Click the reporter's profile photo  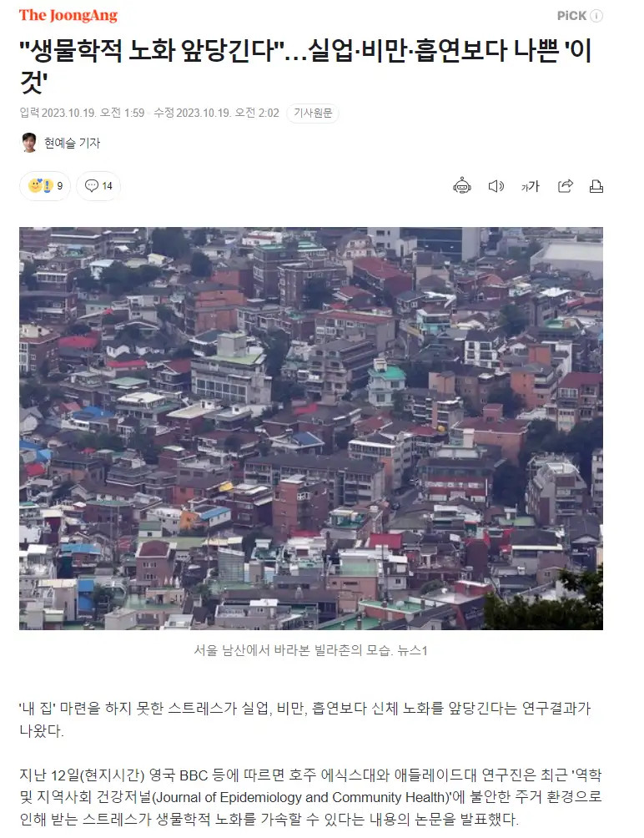29,143
